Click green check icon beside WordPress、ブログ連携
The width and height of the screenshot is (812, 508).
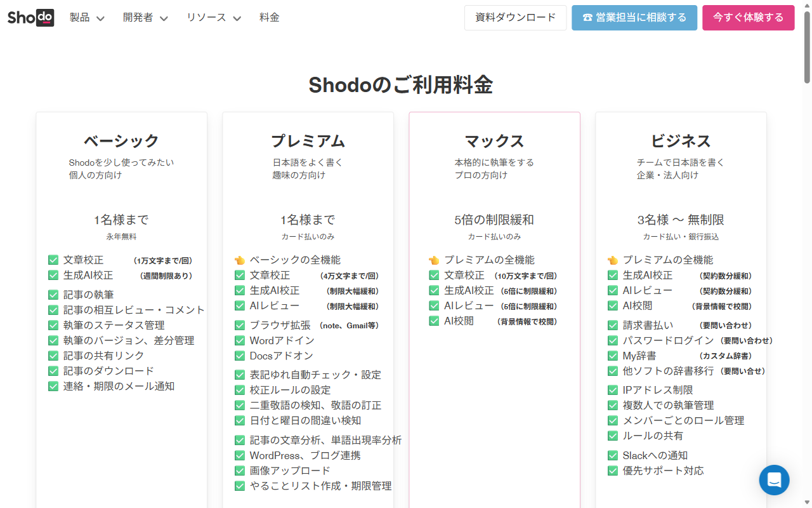click(x=240, y=455)
